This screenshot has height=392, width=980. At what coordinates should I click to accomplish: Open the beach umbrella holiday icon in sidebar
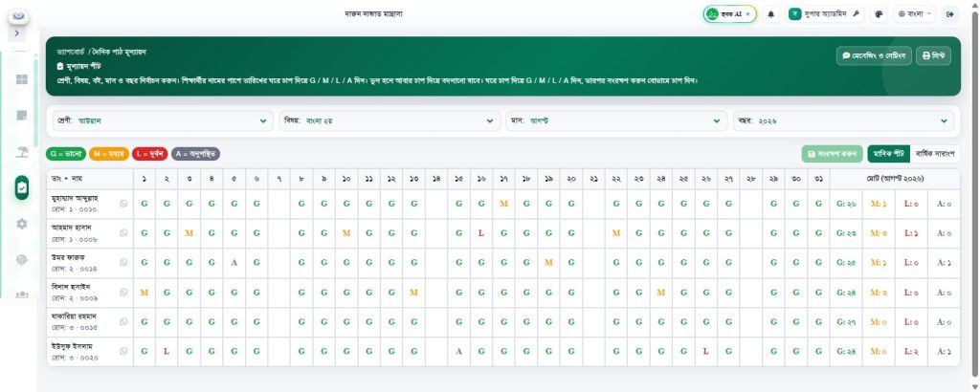point(22,152)
